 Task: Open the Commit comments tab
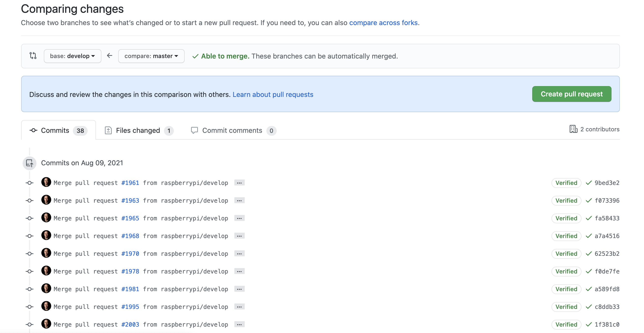[x=234, y=130]
